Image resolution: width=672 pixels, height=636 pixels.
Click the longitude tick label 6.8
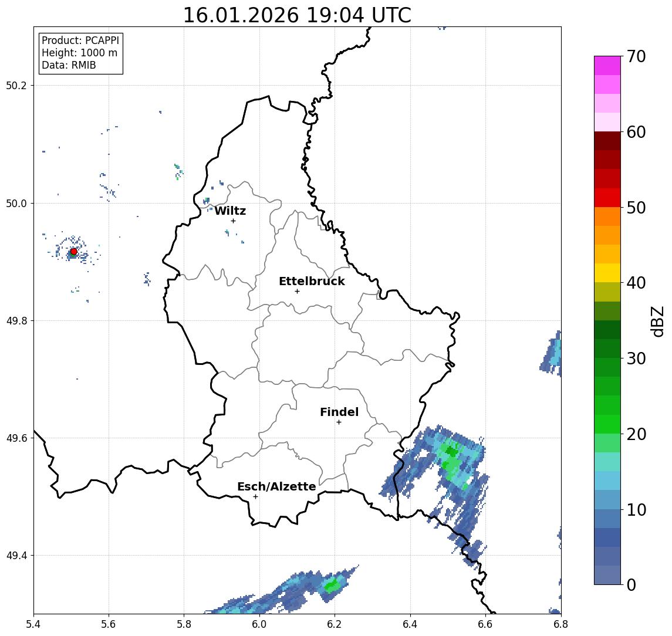560,624
